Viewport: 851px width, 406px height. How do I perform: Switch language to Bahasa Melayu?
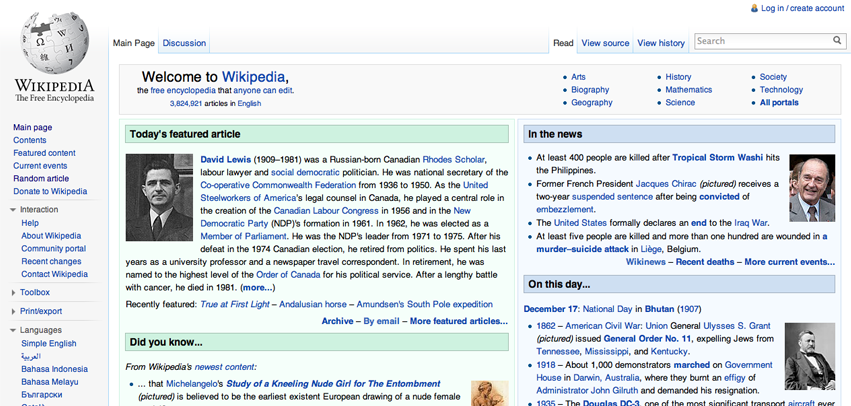click(49, 382)
